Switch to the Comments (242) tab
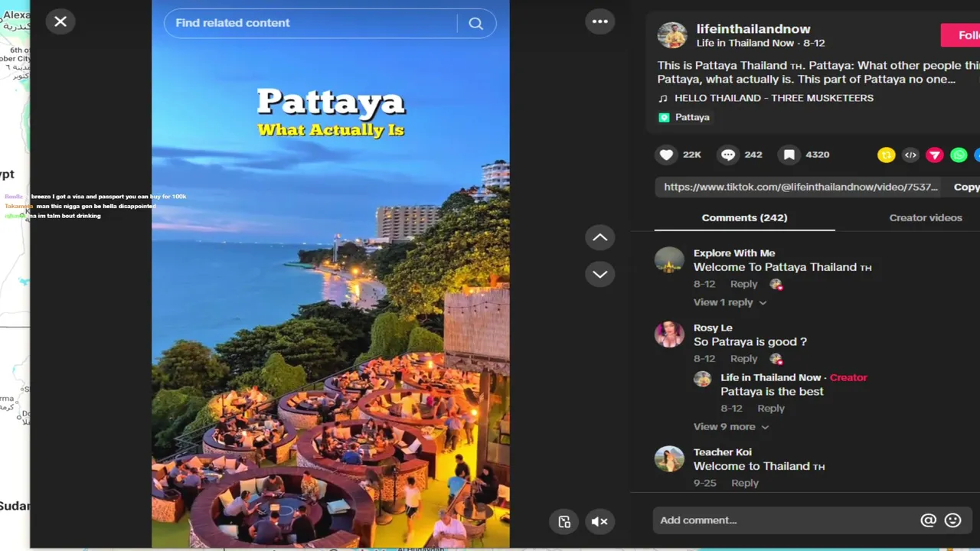The width and height of the screenshot is (980, 551). [744, 218]
